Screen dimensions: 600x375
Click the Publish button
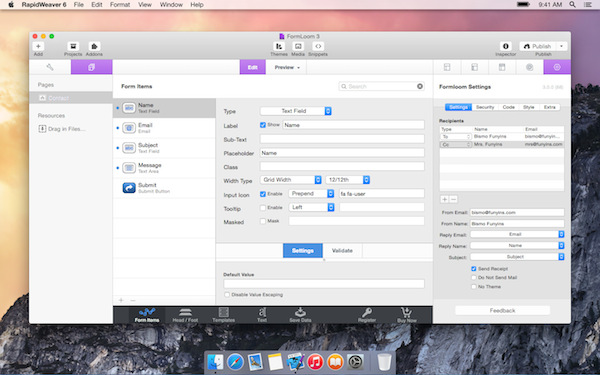point(538,46)
